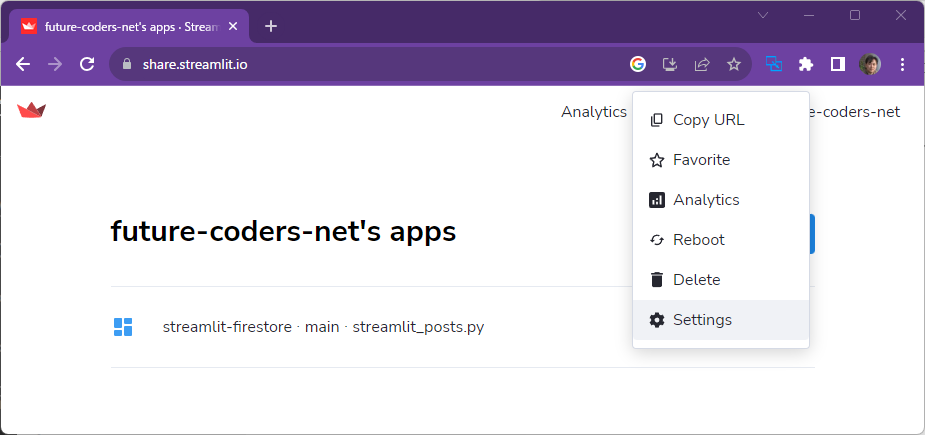Open a new tab with plus button

click(271, 26)
